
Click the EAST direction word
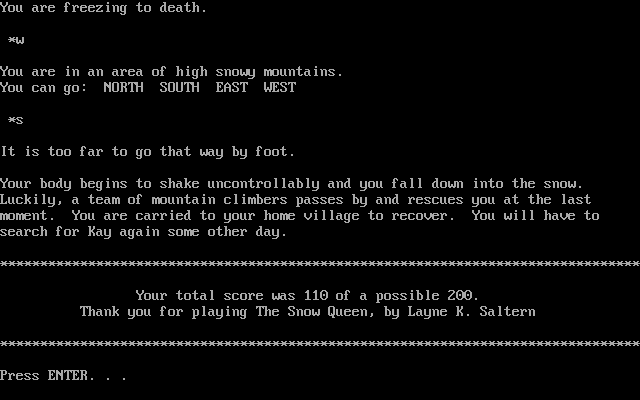(231, 87)
